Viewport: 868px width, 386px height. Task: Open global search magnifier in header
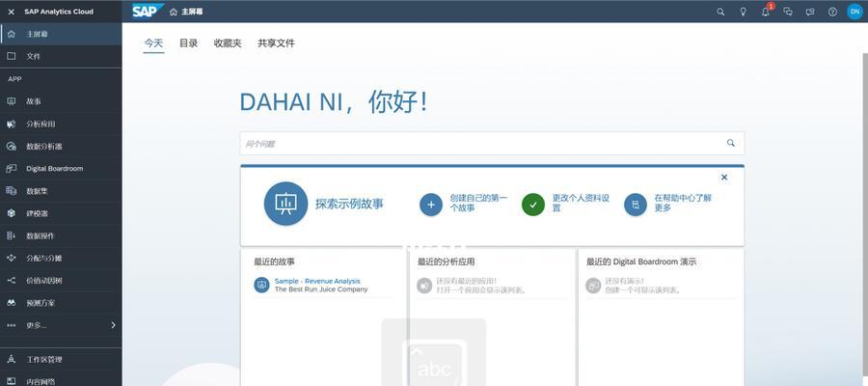(x=720, y=12)
